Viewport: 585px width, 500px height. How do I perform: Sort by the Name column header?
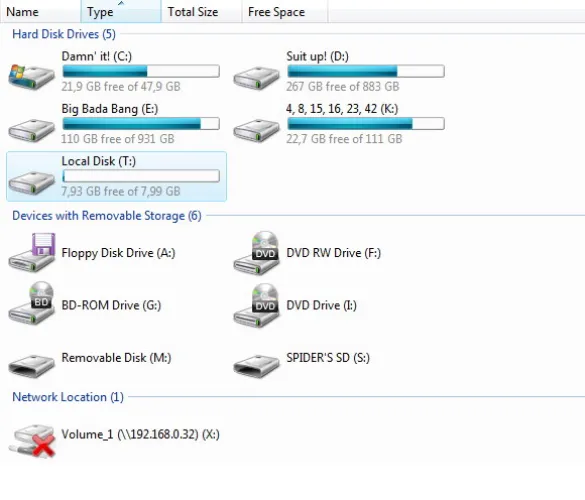coord(41,12)
